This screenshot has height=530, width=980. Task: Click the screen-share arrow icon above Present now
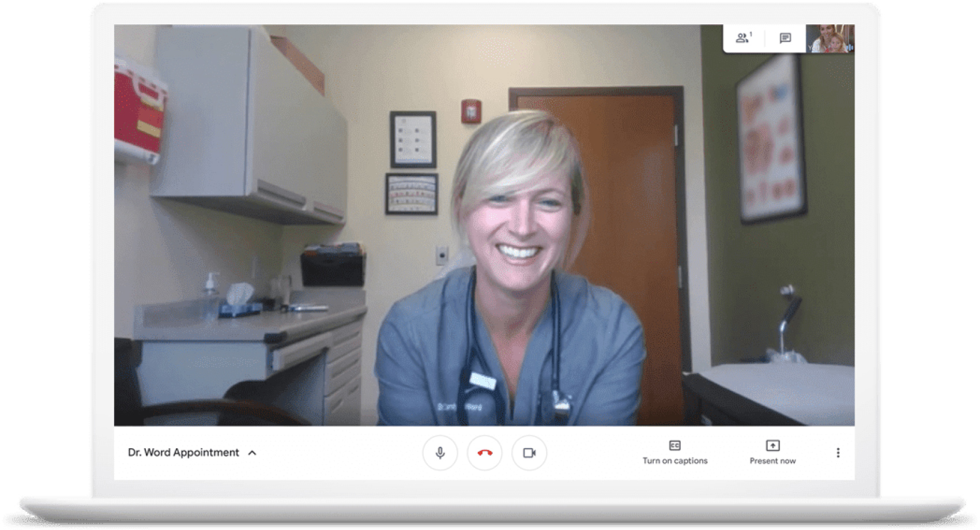click(x=772, y=445)
